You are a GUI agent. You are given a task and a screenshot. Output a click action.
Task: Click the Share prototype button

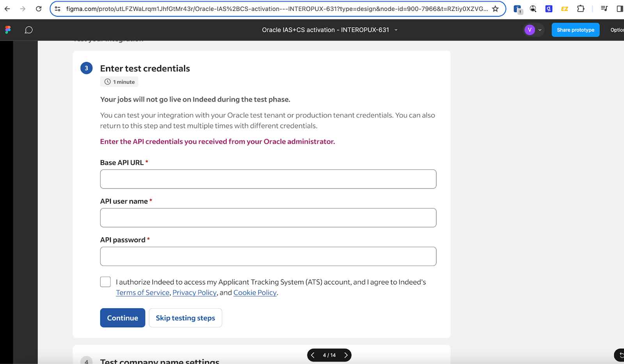tap(575, 30)
